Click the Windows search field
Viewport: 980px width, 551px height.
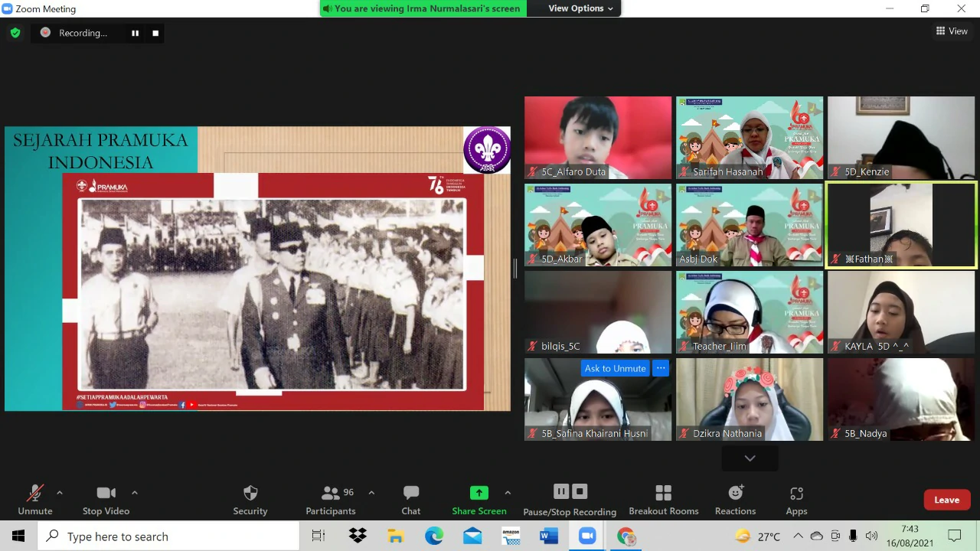tap(168, 536)
